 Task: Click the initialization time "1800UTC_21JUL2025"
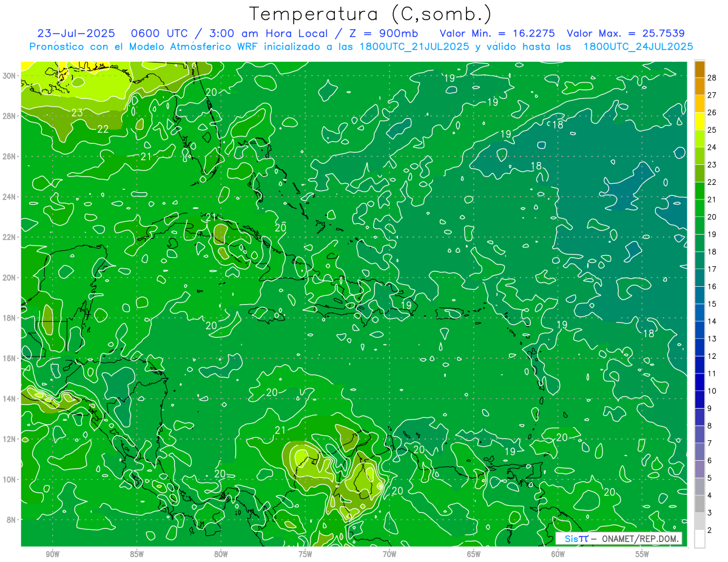414,47
